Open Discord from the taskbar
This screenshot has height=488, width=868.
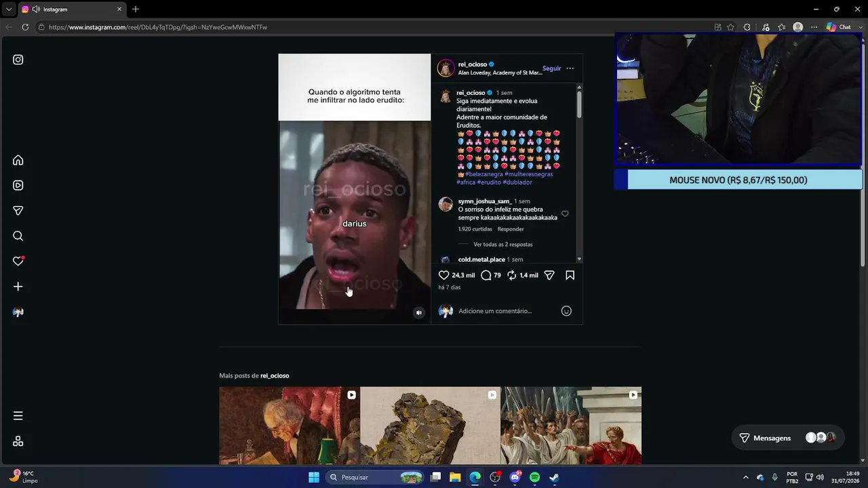[515, 477]
